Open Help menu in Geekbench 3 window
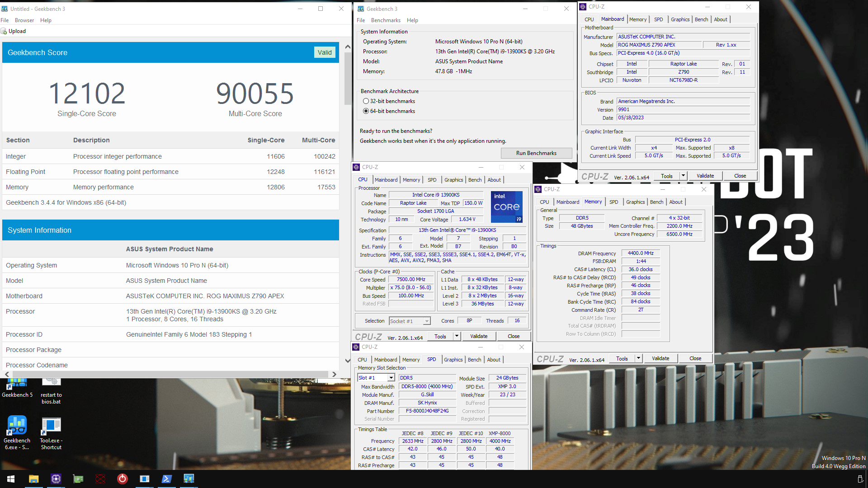Screen dimensions: 868x488 pos(412,20)
